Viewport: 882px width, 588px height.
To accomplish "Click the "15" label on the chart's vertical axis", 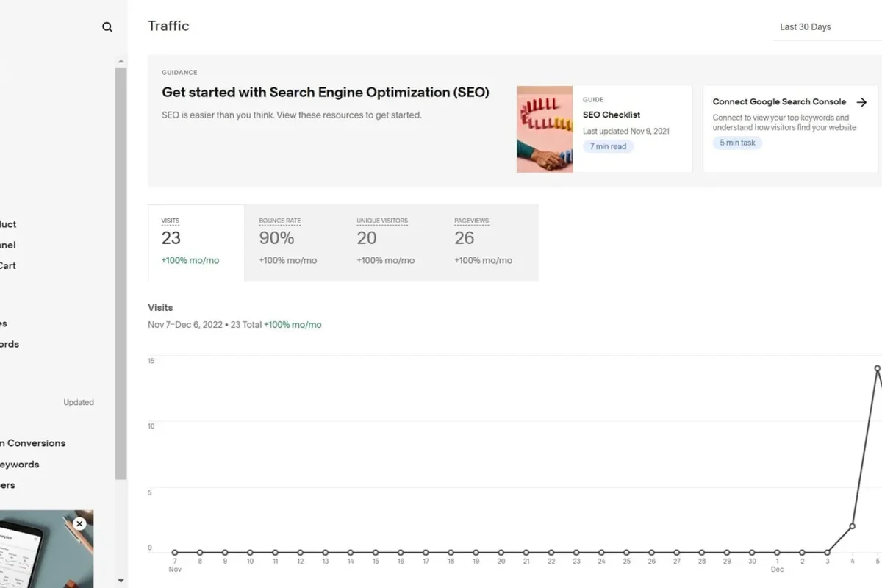I will [151, 361].
